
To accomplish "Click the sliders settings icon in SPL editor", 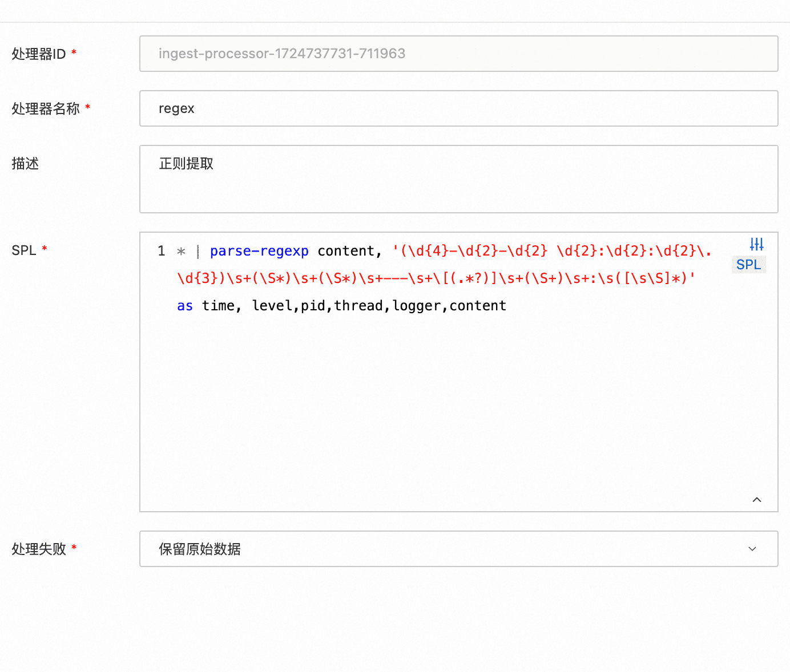I will tap(756, 244).
